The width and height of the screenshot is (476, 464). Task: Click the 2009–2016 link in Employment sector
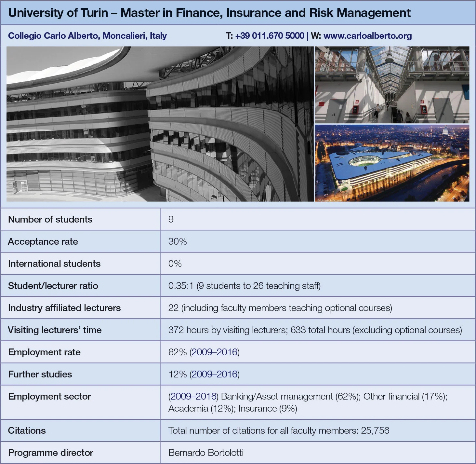coord(194,396)
